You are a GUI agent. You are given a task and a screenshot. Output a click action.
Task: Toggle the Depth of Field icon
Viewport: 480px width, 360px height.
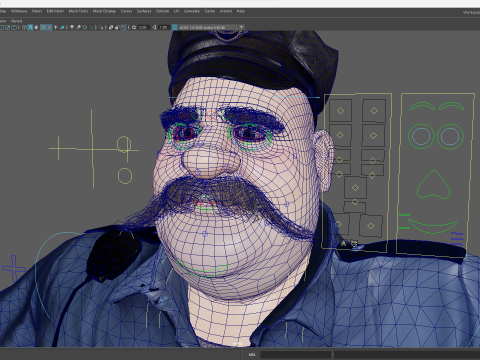[x=91, y=27]
